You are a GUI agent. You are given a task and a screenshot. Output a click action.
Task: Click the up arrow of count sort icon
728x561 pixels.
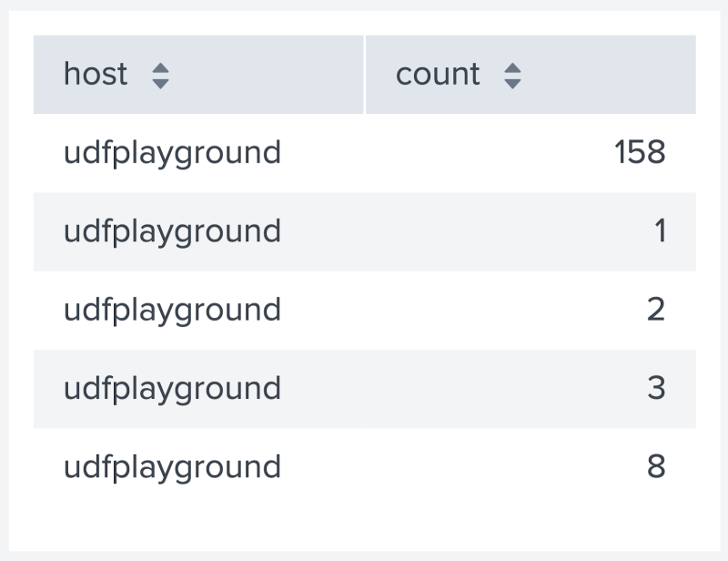512,68
